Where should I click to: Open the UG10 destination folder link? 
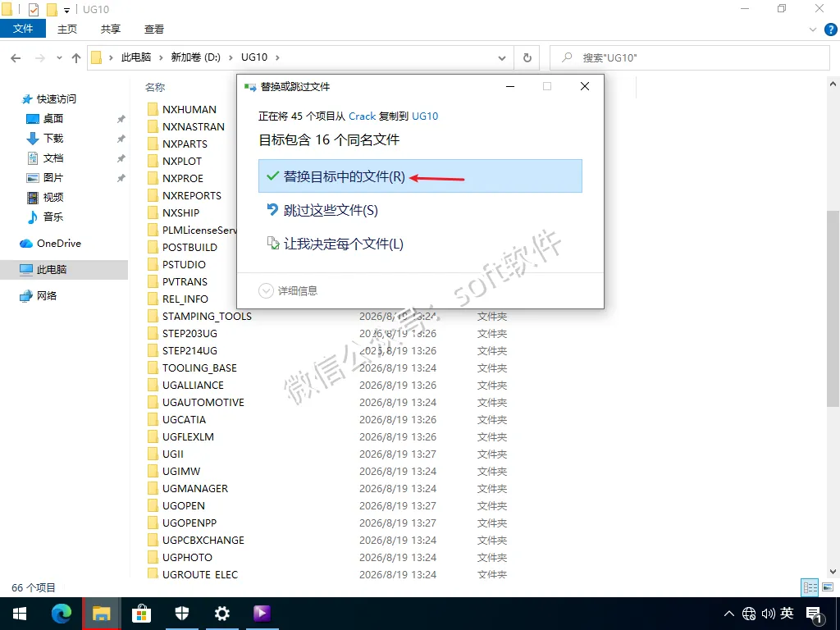[x=425, y=116]
